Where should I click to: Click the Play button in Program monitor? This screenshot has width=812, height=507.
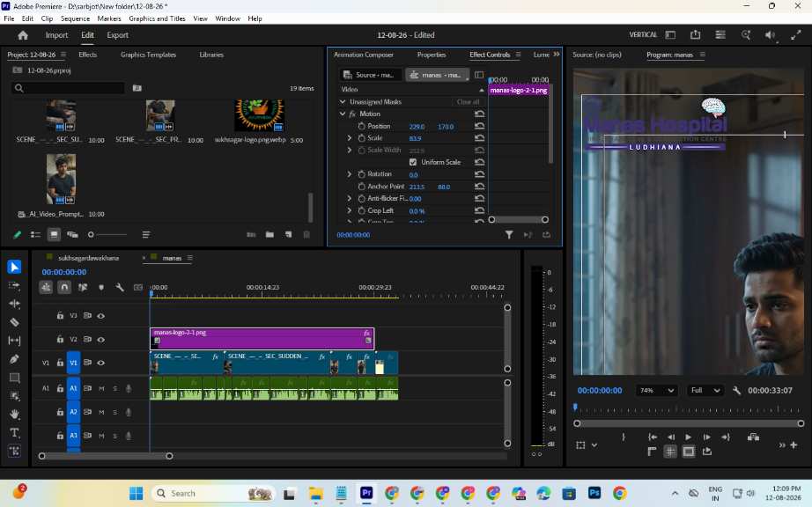tap(688, 437)
